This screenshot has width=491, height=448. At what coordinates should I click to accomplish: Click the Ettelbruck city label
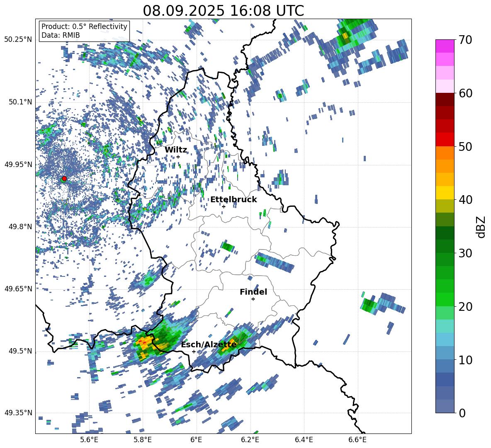(x=233, y=199)
